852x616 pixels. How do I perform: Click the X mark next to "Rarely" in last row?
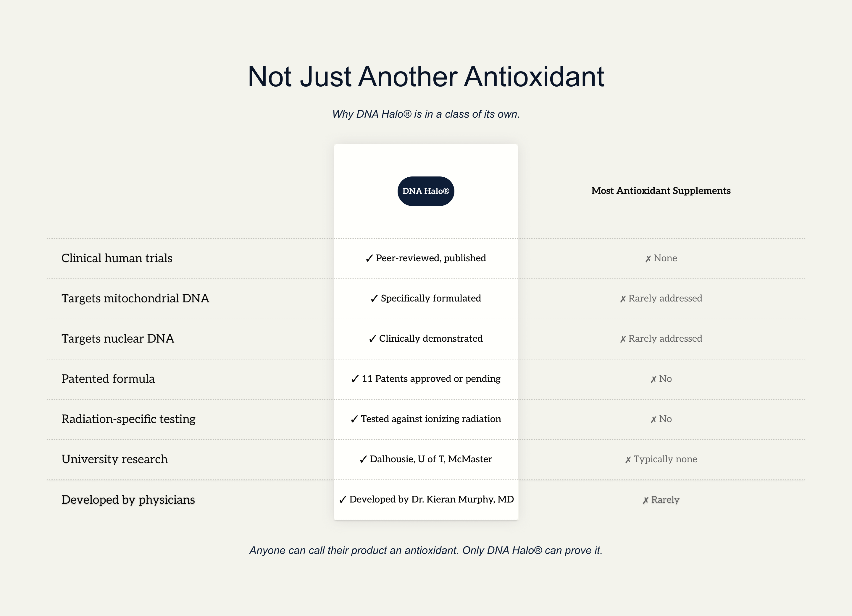(x=646, y=500)
